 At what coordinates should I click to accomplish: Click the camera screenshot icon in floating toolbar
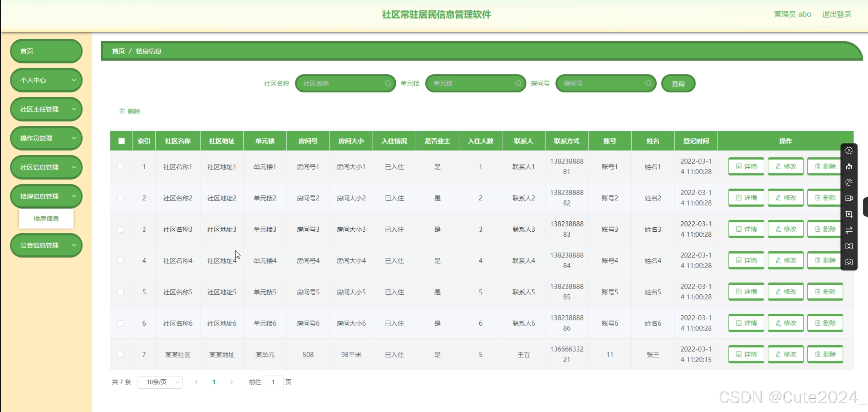849,262
